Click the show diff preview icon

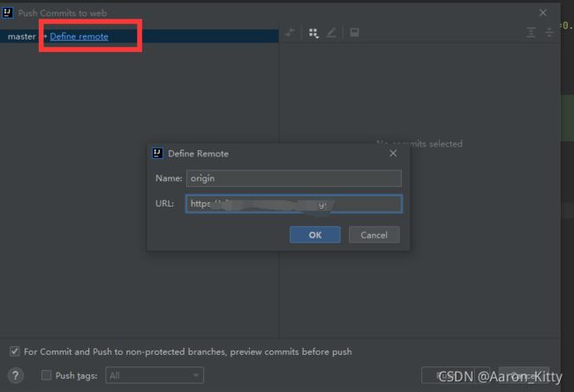(x=354, y=33)
